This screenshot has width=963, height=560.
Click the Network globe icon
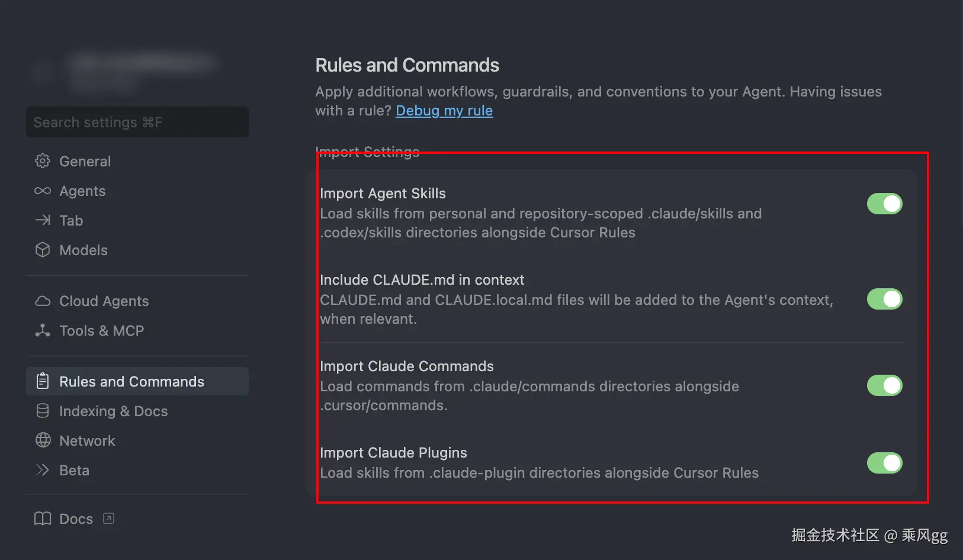click(43, 440)
